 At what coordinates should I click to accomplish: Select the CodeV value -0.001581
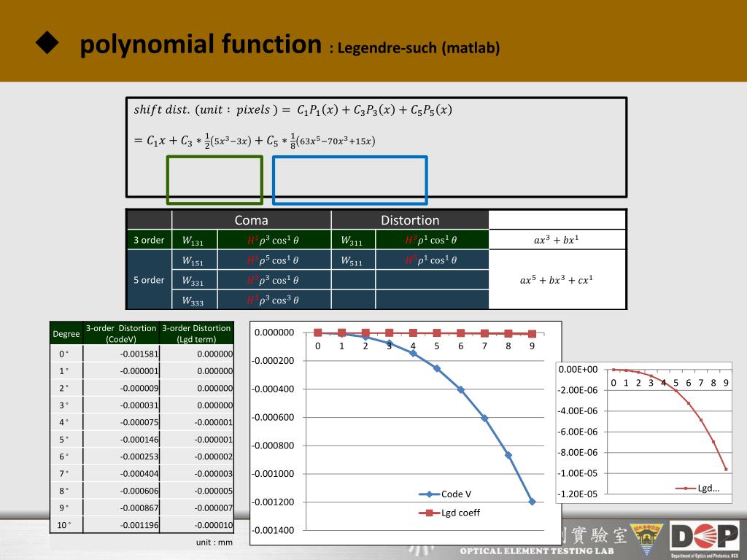pyautogui.click(x=139, y=354)
